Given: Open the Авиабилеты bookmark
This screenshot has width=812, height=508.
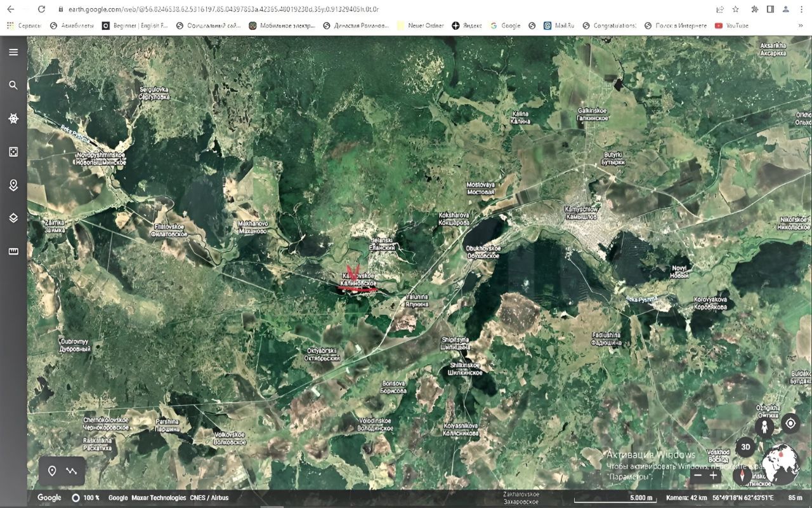Looking at the screenshot, I should 72,26.
